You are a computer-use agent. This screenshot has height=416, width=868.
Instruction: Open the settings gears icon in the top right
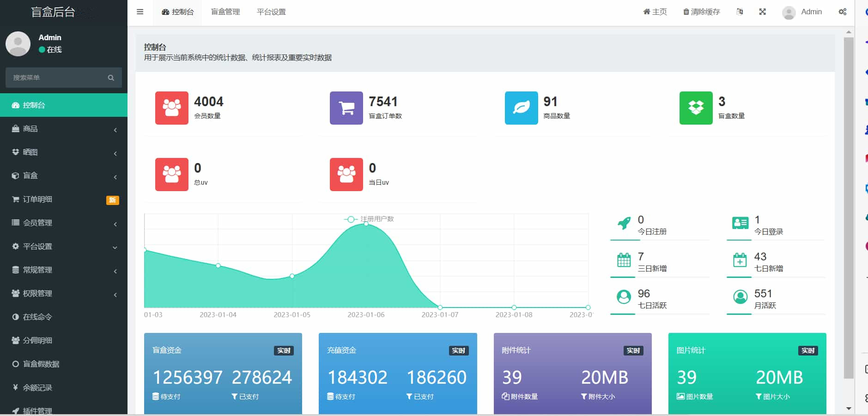pyautogui.click(x=843, y=12)
